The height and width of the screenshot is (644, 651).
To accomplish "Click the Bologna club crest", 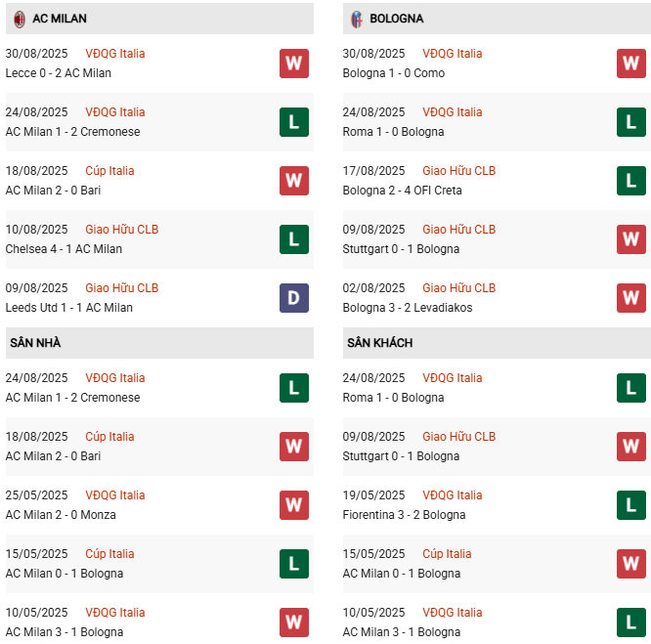I will pyautogui.click(x=357, y=19).
